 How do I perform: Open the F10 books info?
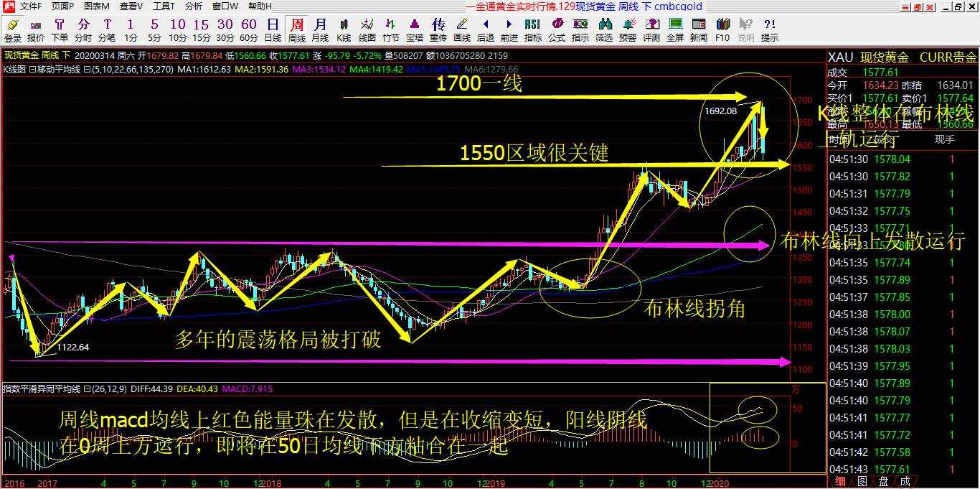[722, 30]
